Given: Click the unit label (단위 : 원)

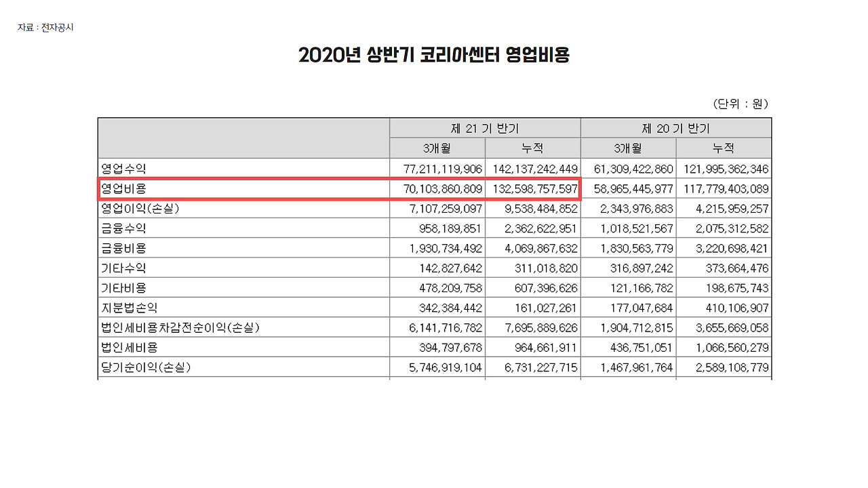Looking at the screenshot, I should tap(741, 104).
